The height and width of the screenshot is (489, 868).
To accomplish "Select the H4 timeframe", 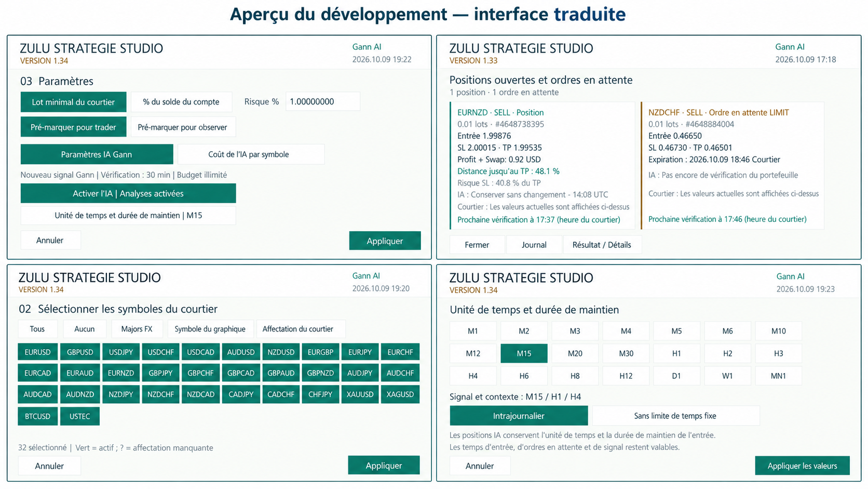I will point(473,376).
